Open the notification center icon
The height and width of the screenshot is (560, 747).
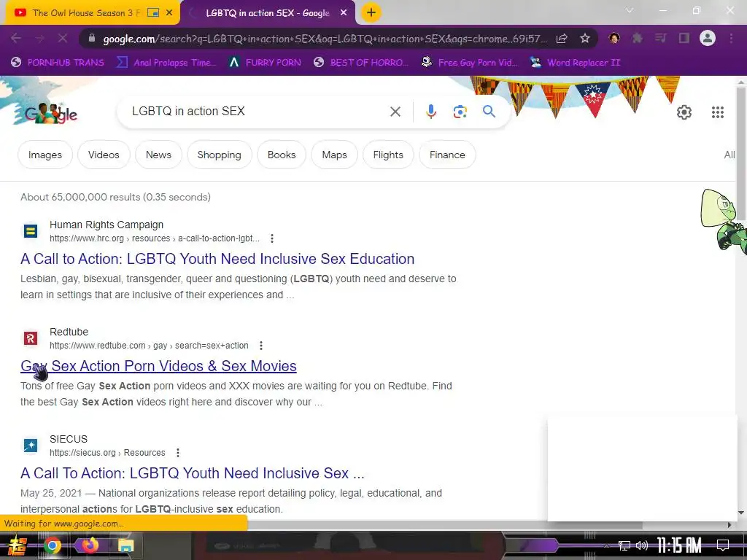(x=723, y=545)
